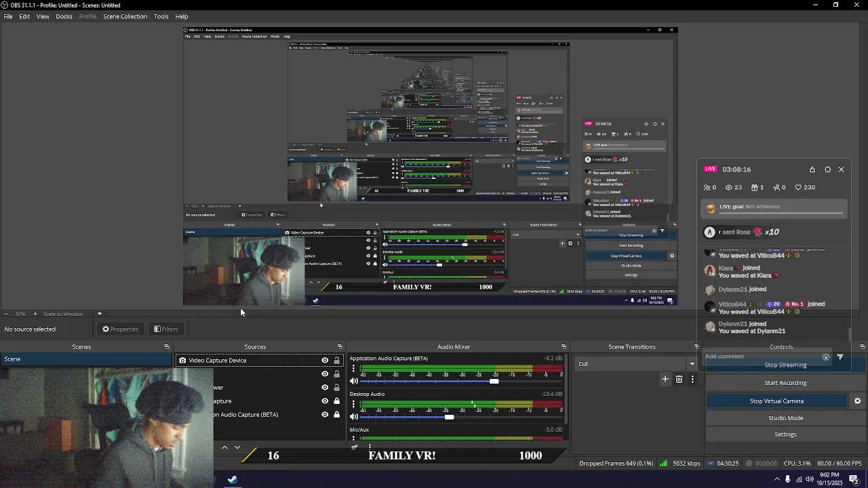Toggle visibility of source ending 'on Audio Capture (BETA)'
The width and height of the screenshot is (868, 488).
pos(325,415)
